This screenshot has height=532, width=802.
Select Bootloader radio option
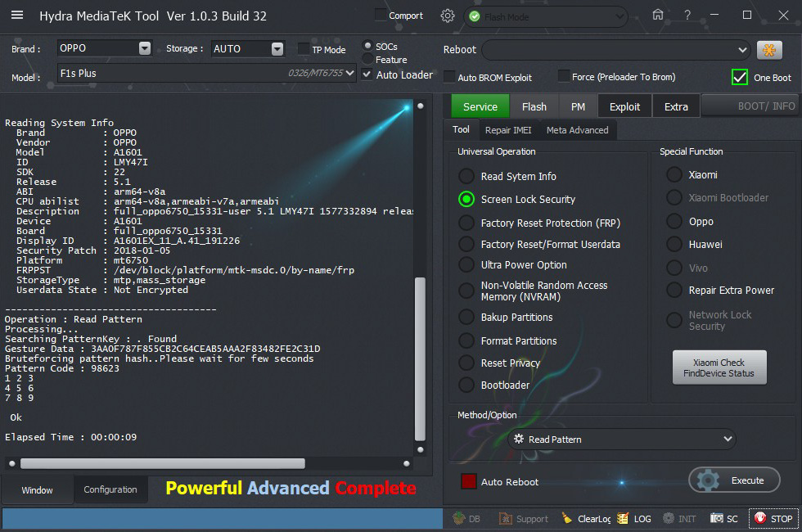(x=466, y=385)
